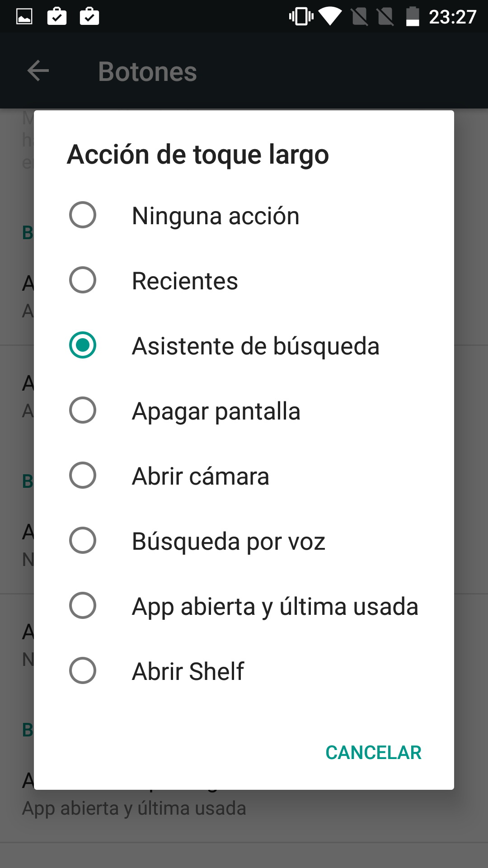Pick the Búsqueda por voz option

(x=244, y=541)
